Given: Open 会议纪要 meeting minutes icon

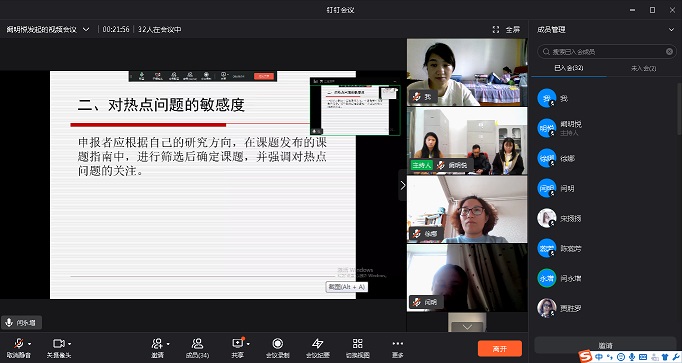Looking at the screenshot, I should click(x=318, y=343).
